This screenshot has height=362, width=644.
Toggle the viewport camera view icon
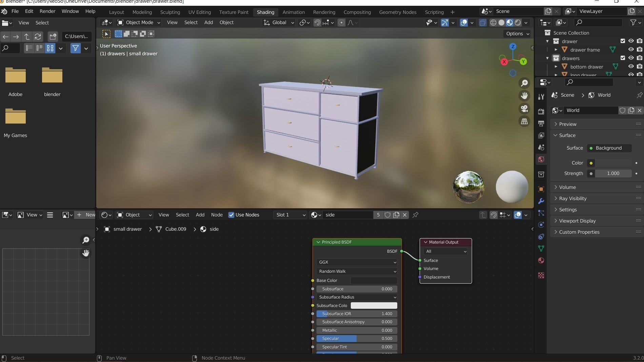click(x=524, y=109)
